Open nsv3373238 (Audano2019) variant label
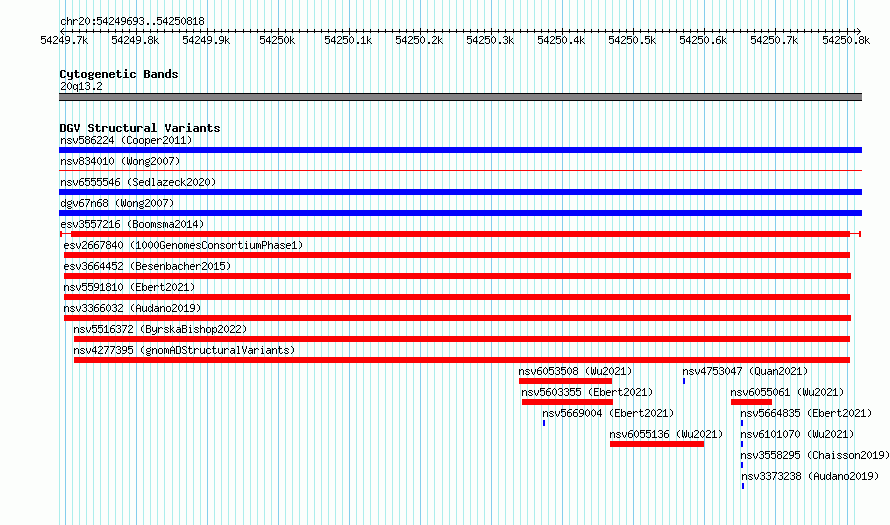Viewport: 890px width, 525px height. tap(810, 476)
